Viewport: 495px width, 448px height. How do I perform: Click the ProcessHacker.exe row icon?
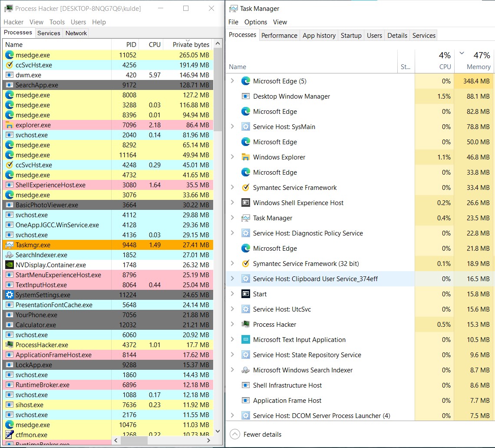click(x=9, y=345)
